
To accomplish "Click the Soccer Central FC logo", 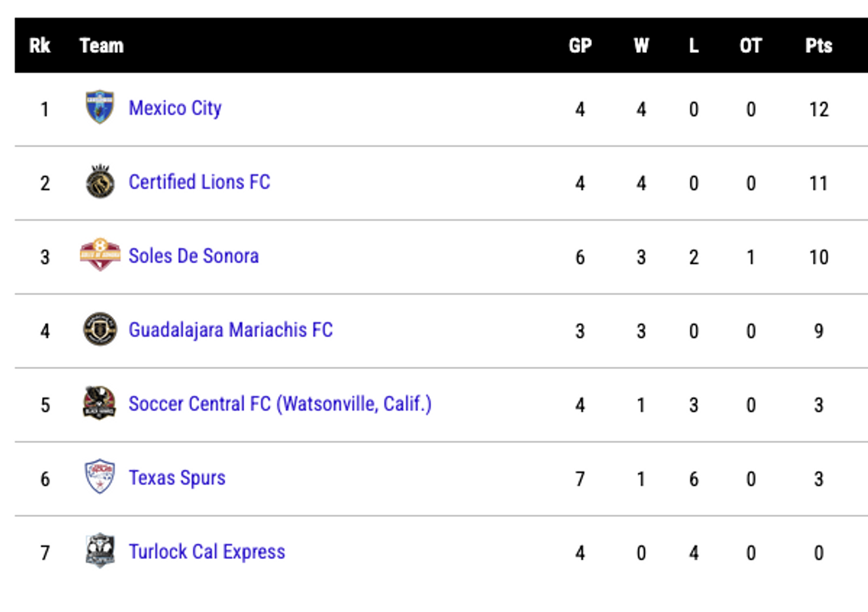I will click(x=100, y=403).
